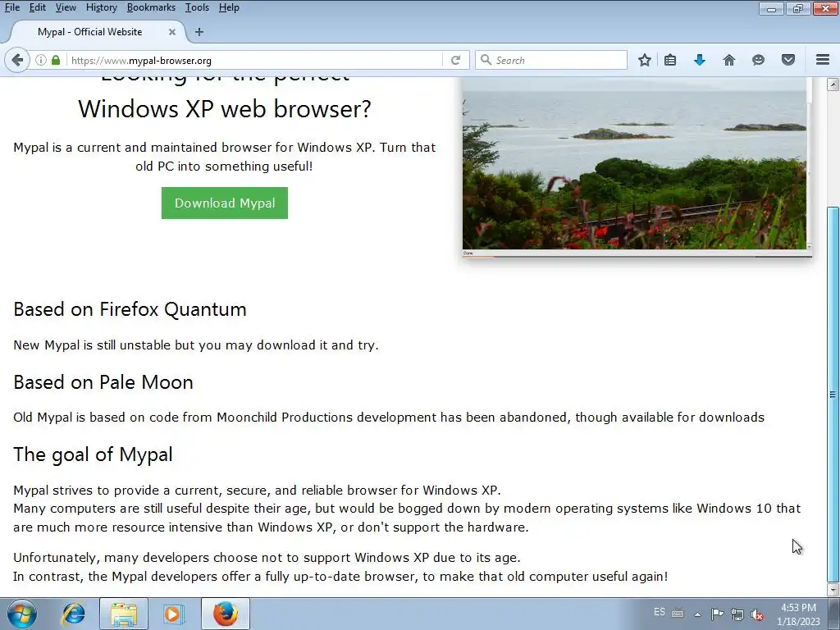The width and height of the screenshot is (840, 630).
Task: Click the landscape screenshot image
Action: (637, 167)
